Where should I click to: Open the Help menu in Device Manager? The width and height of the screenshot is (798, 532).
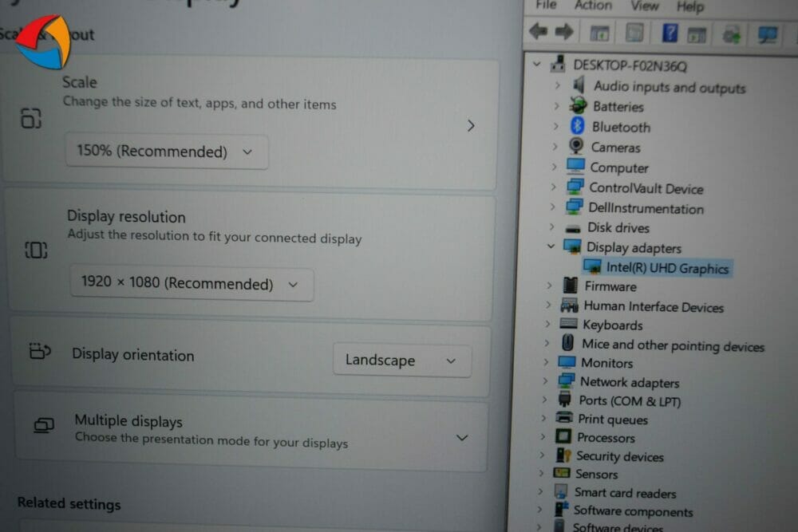coord(690,6)
